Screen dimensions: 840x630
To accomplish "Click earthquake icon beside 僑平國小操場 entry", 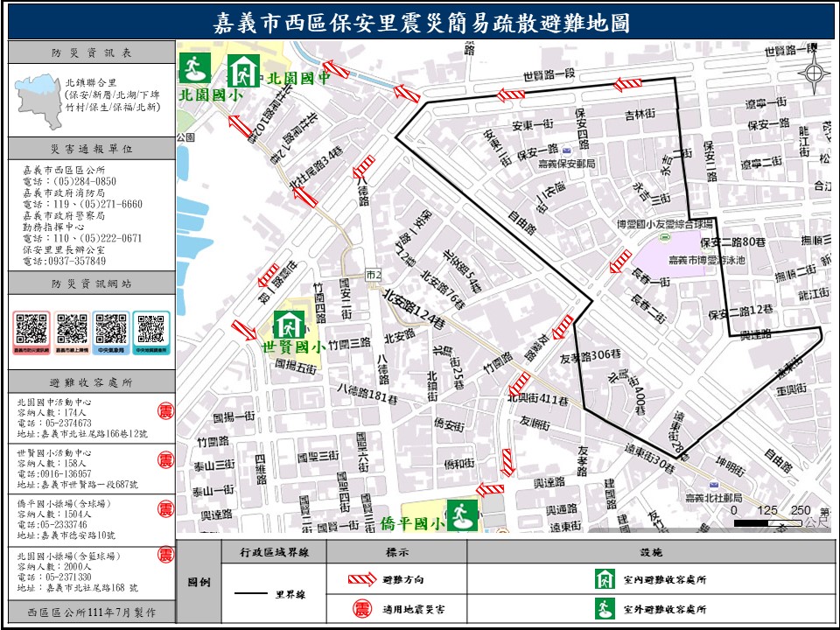I will pyautogui.click(x=164, y=508).
